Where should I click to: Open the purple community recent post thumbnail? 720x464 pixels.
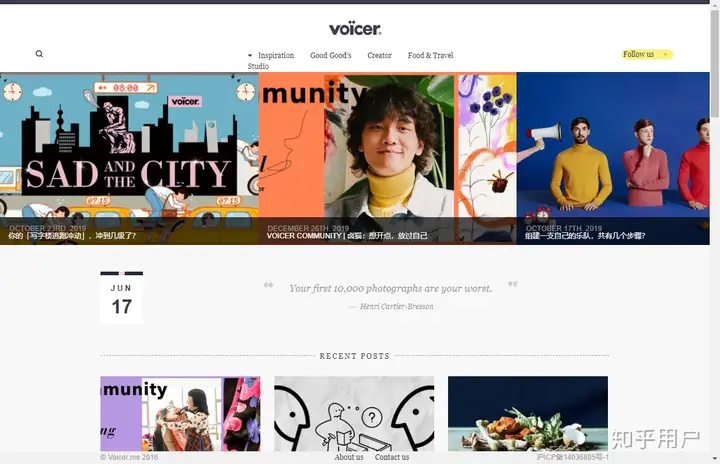click(x=180, y=413)
